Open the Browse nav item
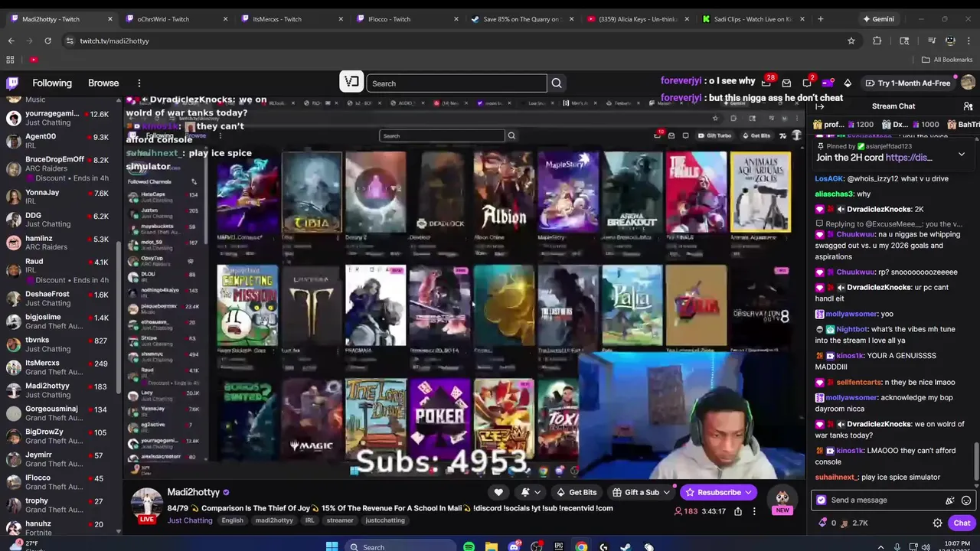Viewport: 980px width, 551px height. pyautogui.click(x=103, y=83)
